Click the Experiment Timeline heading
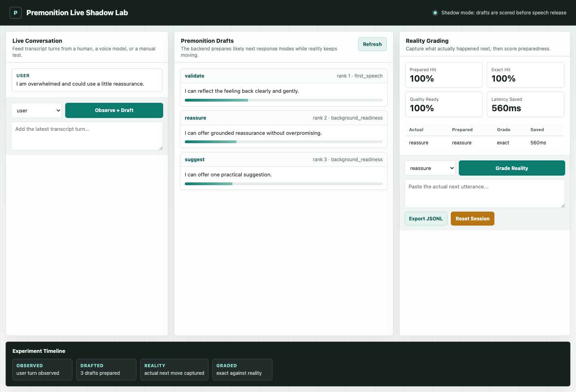This screenshot has width=576, height=392. click(x=39, y=351)
